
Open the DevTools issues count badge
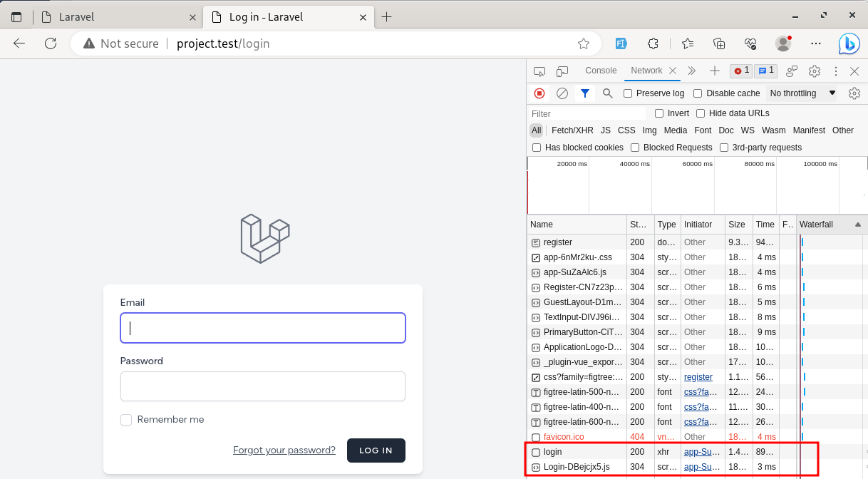[x=765, y=71]
